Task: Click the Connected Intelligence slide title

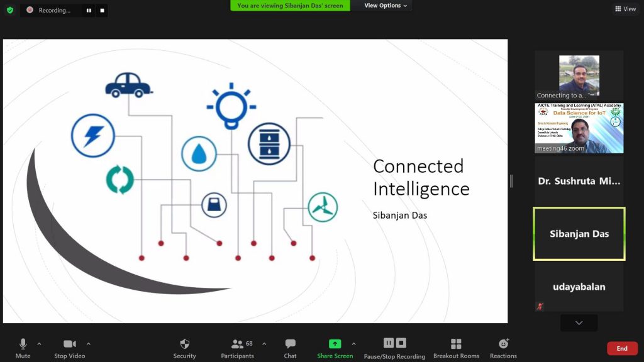Action: [421, 177]
